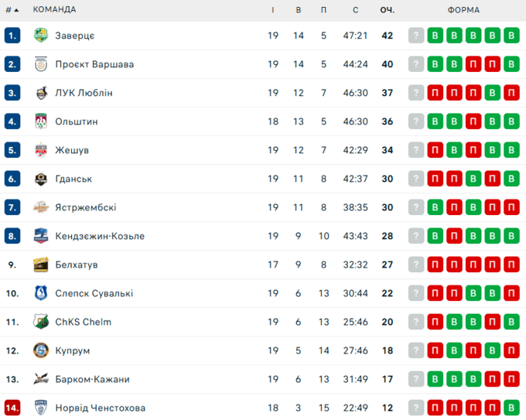Click the ФОРМА column header

pos(463,10)
